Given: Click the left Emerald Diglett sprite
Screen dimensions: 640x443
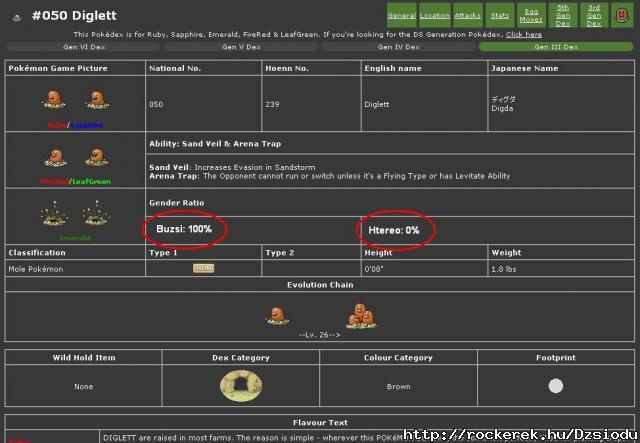Looking at the screenshot, I should pyautogui.click(x=53, y=214).
